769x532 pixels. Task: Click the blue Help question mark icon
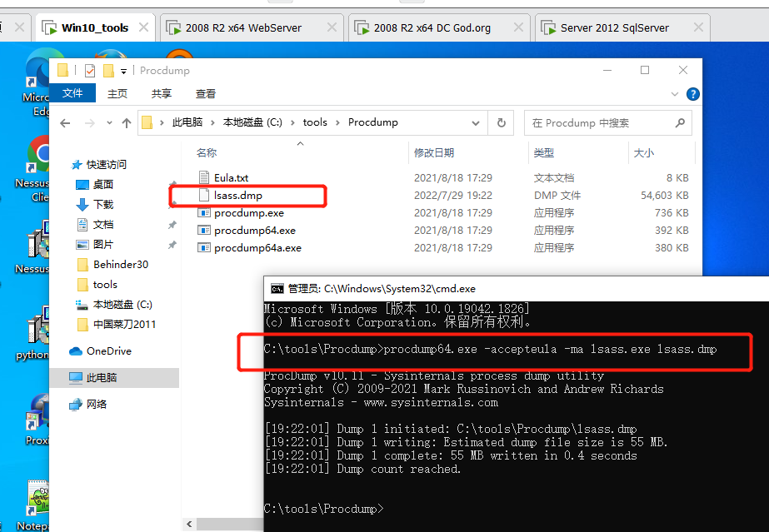pyautogui.click(x=692, y=94)
